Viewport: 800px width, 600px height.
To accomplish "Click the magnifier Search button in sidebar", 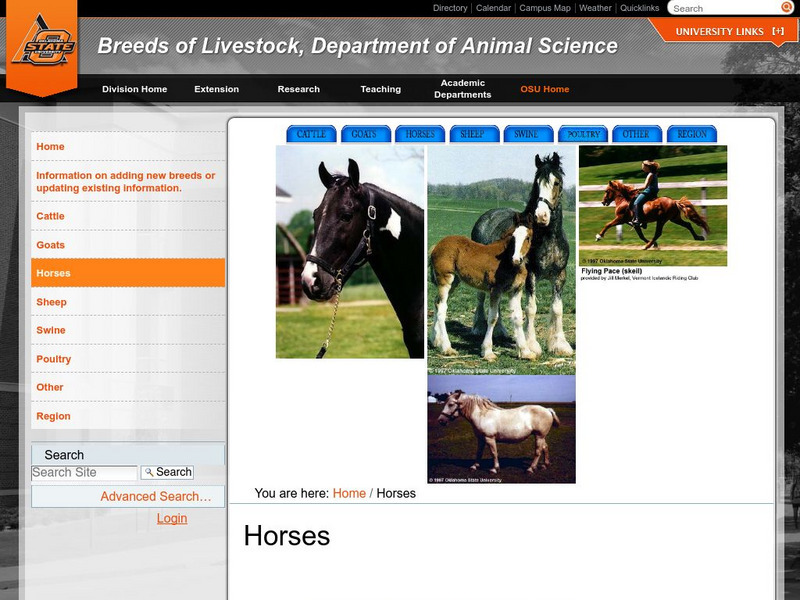I will tap(168, 470).
